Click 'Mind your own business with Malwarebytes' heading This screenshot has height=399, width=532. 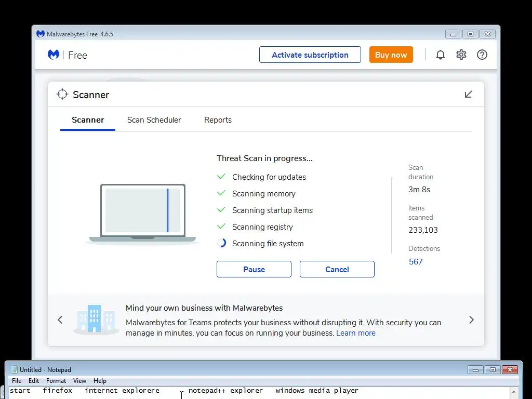click(x=204, y=308)
